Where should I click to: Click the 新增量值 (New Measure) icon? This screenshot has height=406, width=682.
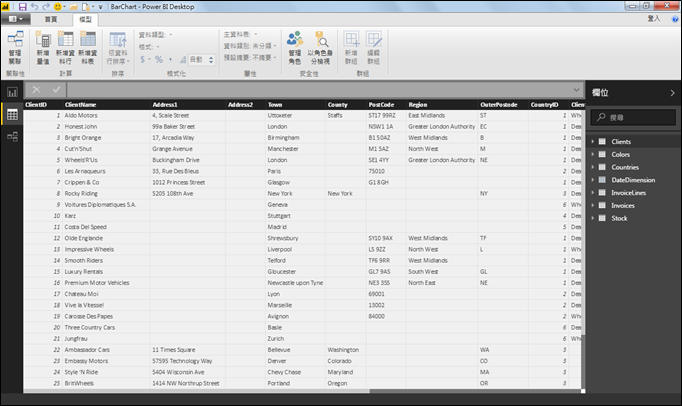[x=43, y=45]
